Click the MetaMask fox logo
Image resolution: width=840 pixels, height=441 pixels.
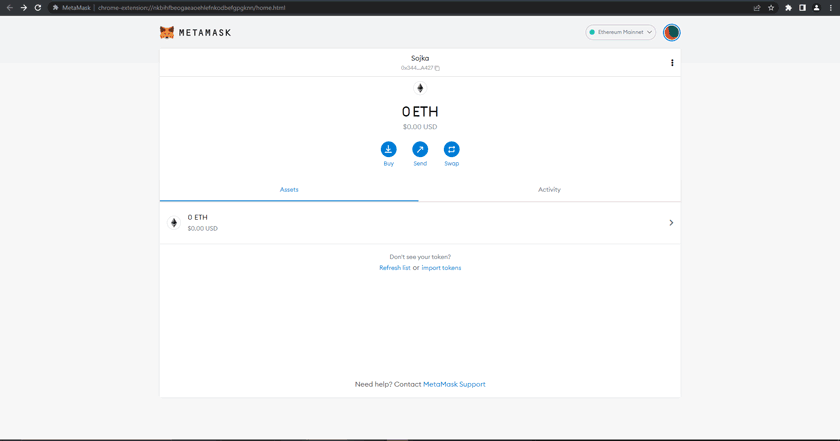(167, 33)
